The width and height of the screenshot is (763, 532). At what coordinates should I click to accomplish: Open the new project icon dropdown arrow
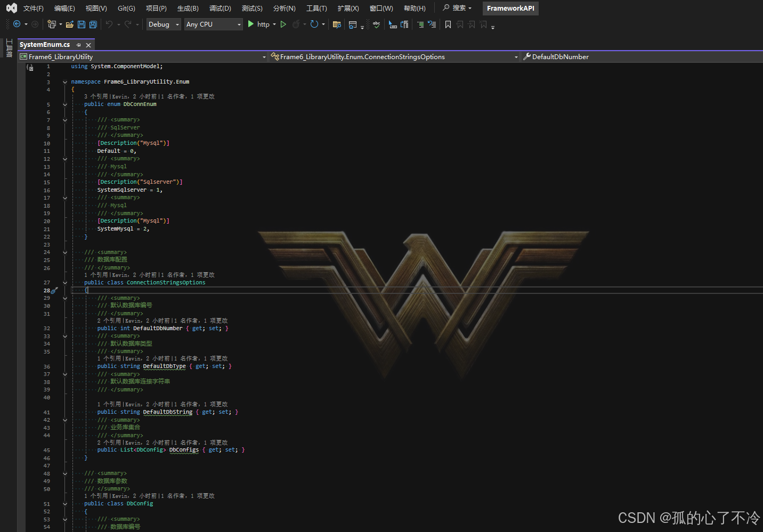60,24
